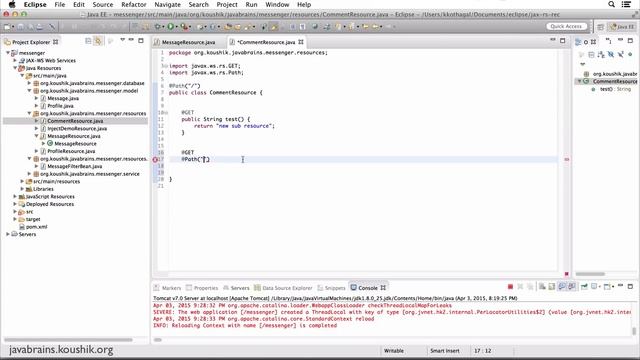Screen dimensions: 640x360
Task: Click the Apple menu icon
Action: (12, 4)
